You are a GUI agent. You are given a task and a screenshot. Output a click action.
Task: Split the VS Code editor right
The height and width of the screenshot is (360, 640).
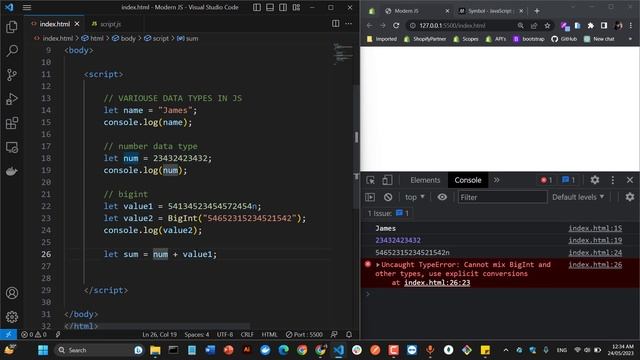336,24
